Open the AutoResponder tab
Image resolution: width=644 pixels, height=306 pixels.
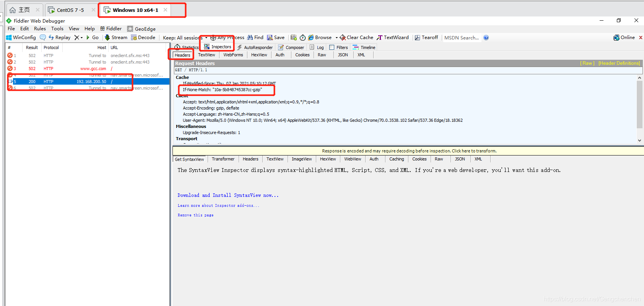pos(255,47)
